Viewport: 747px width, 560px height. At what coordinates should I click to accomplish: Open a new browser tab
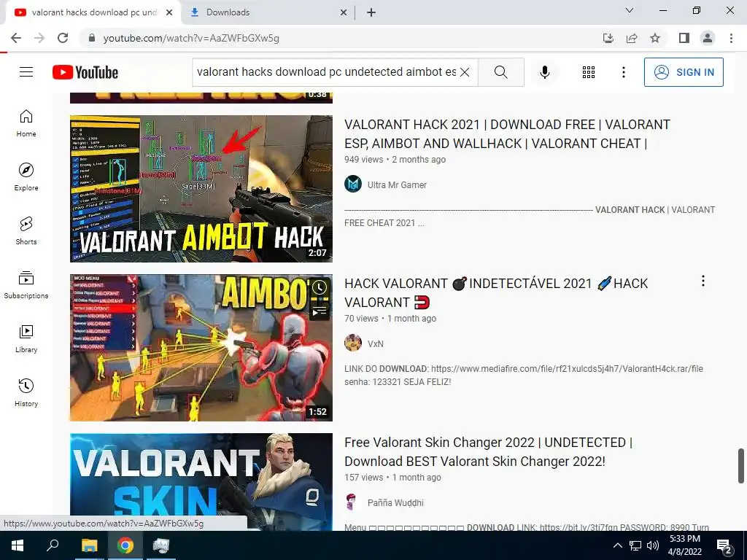click(x=371, y=12)
